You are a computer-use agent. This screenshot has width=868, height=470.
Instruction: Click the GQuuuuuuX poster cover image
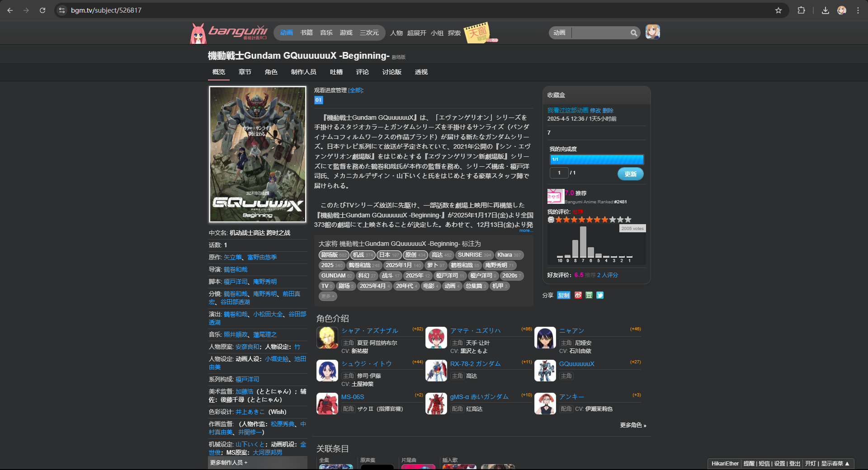coord(258,154)
